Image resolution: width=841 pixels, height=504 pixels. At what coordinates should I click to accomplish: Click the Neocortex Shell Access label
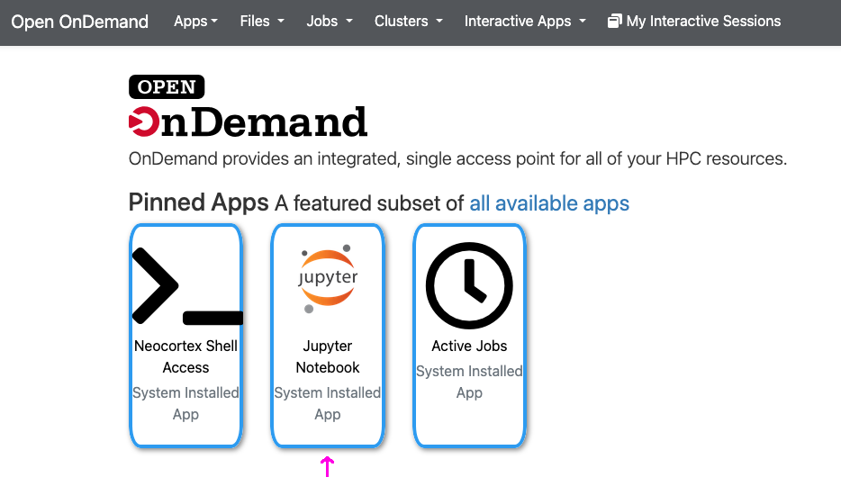click(186, 356)
